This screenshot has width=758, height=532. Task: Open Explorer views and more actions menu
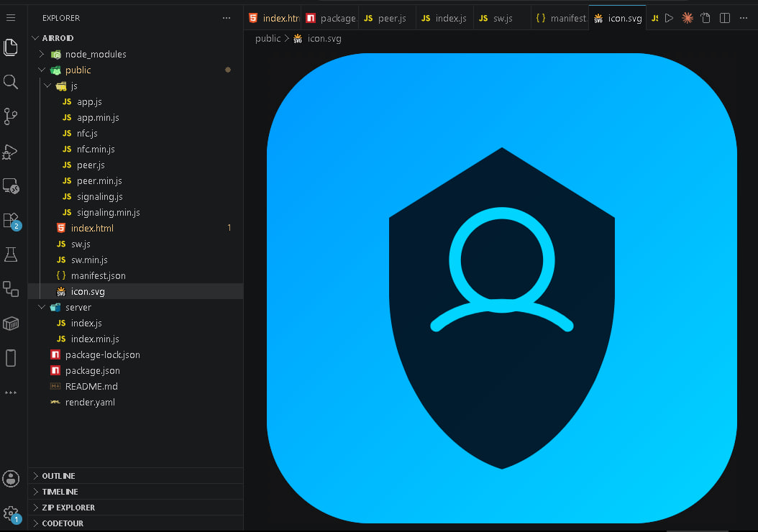(227, 18)
